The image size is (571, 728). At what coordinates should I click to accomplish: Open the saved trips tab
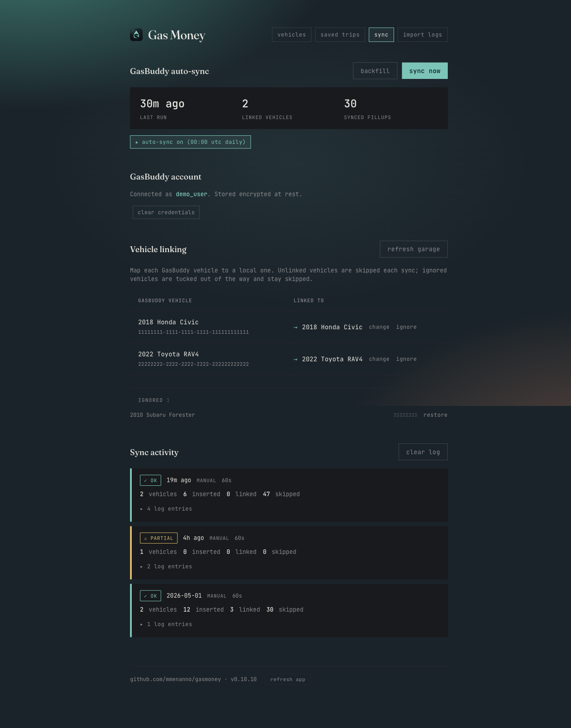click(x=340, y=35)
